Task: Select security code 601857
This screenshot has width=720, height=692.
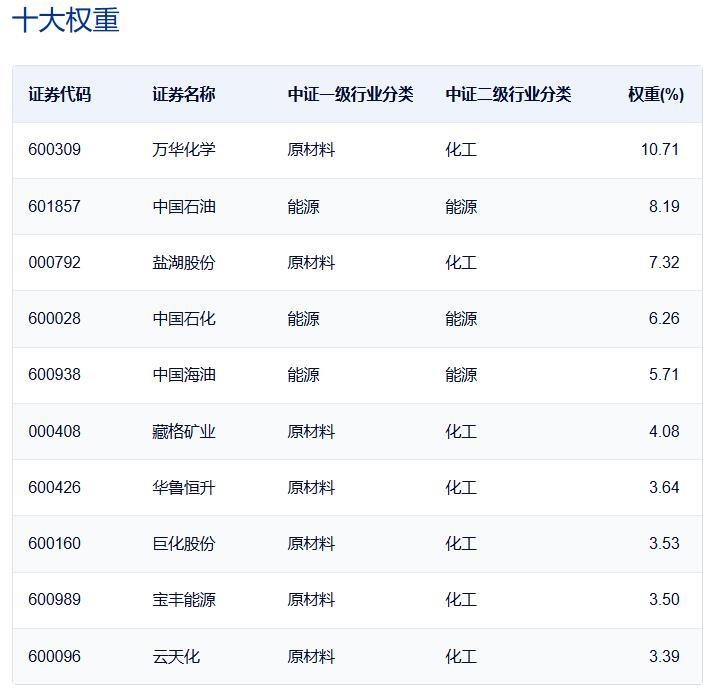Action: [x=54, y=206]
